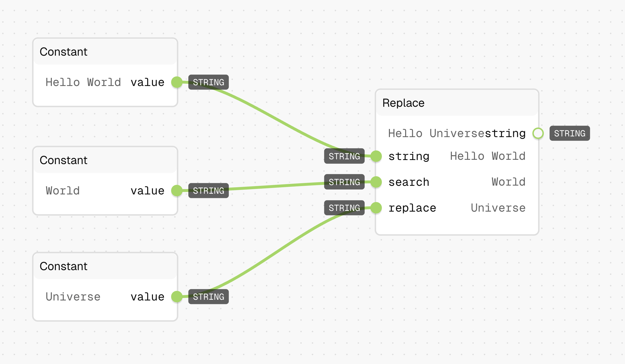Image resolution: width=625 pixels, height=364 pixels.
Task: Click STRING badge next to Hello World value
Action: [x=208, y=82]
